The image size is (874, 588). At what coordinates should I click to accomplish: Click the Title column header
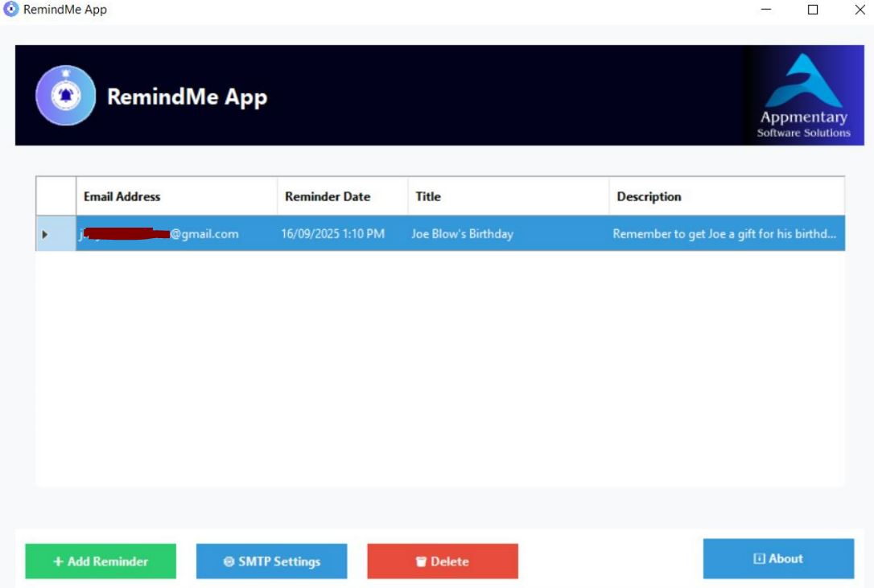pos(509,196)
